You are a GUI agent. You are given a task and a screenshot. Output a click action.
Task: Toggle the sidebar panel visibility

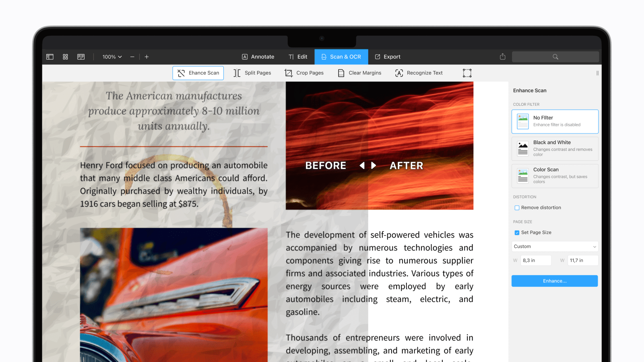point(50,57)
